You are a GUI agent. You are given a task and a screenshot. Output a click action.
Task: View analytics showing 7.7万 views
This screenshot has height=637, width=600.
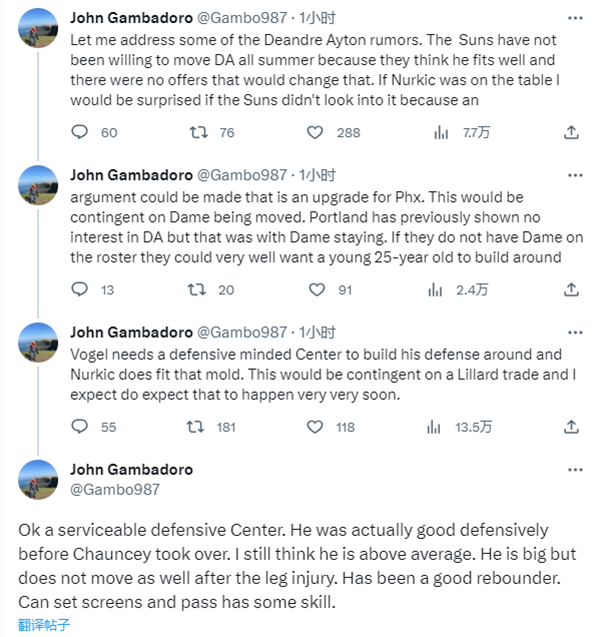pyautogui.click(x=439, y=132)
